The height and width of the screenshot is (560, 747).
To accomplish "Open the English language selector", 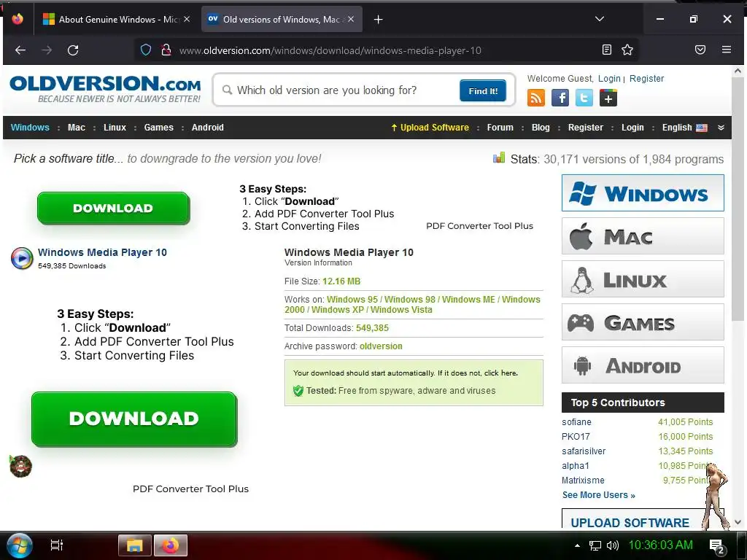I will coord(684,128).
